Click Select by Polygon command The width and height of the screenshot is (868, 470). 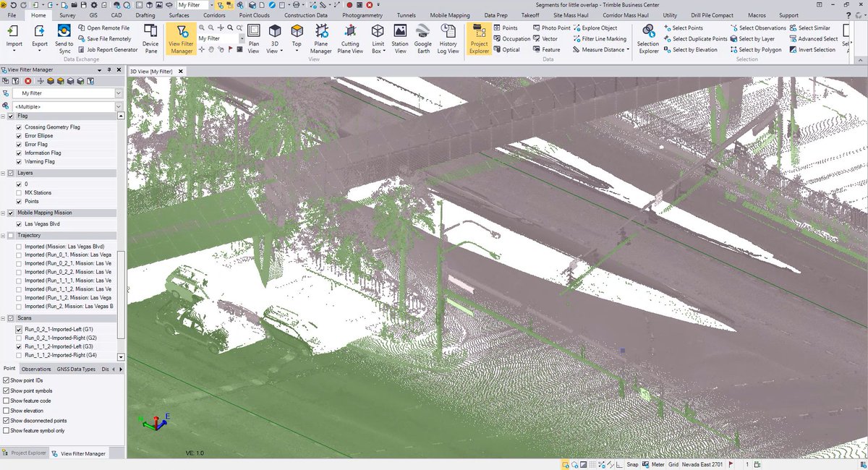pyautogui.click(x=762, y=49)
